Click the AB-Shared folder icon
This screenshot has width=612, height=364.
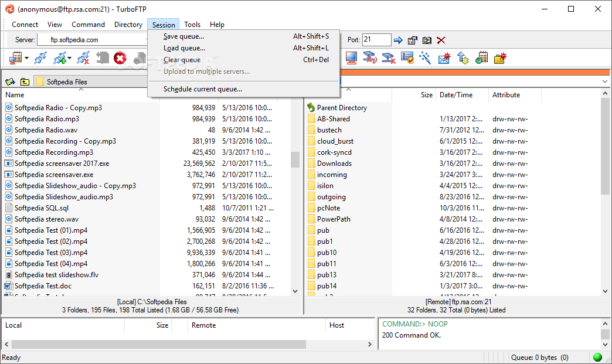click(311, 118)
